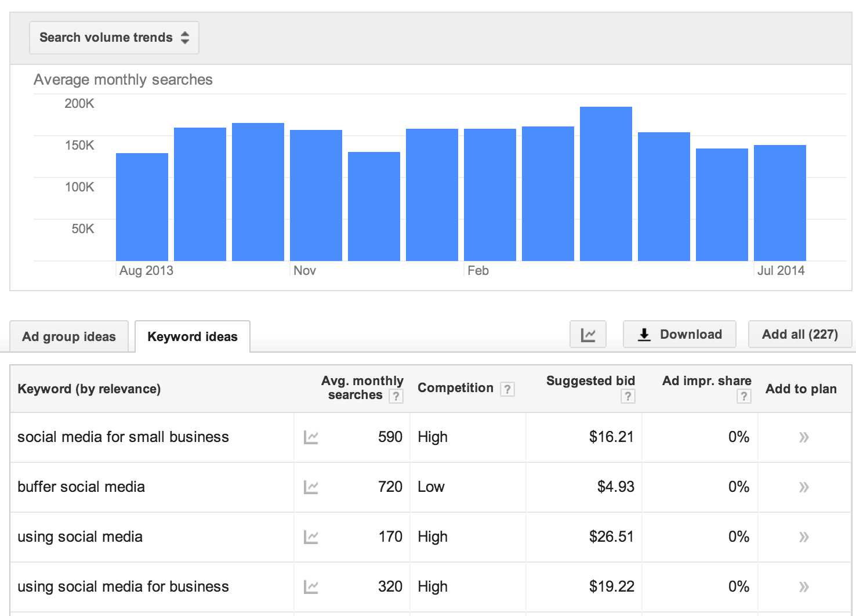Click the Download button
This screenshot has height=616, width=856.
pyautogui.click(x=680, y=335)
